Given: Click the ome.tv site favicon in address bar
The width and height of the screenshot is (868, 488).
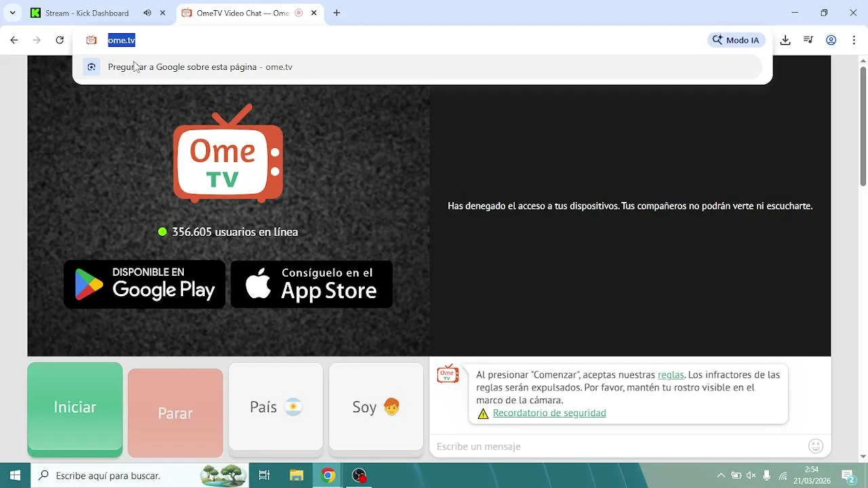Looking at the screenshot, I should click(91, 40).
